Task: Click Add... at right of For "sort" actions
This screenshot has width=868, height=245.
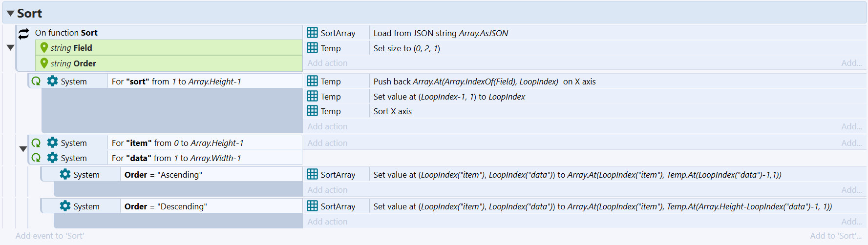Action: pos(851,126)
